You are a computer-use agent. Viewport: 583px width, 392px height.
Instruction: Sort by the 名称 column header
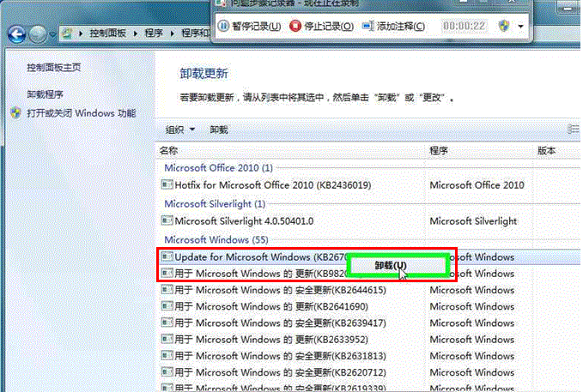[x=169, y=150]
